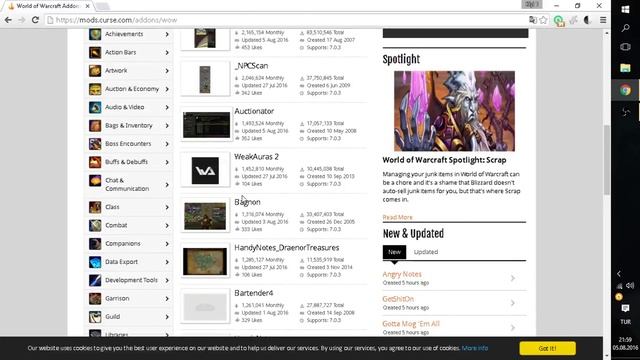This screenshot has height=360, width=640.
Task: Open the Chat & Communication icon
Action: point(95,180)
